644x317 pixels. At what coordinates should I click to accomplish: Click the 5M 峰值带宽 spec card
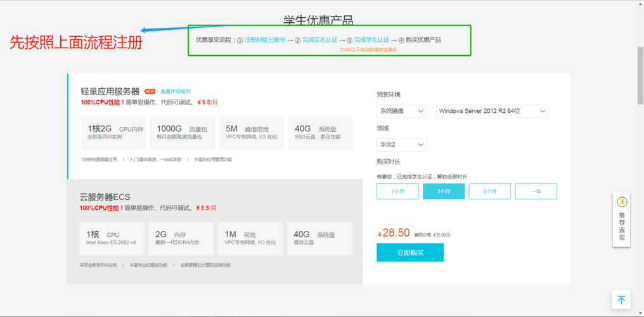point(252,133)
